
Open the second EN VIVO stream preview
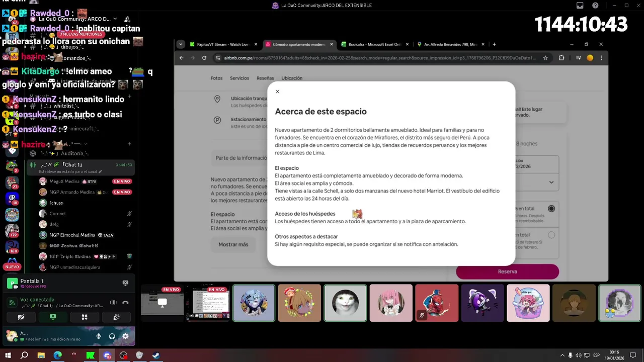[208, 303]
